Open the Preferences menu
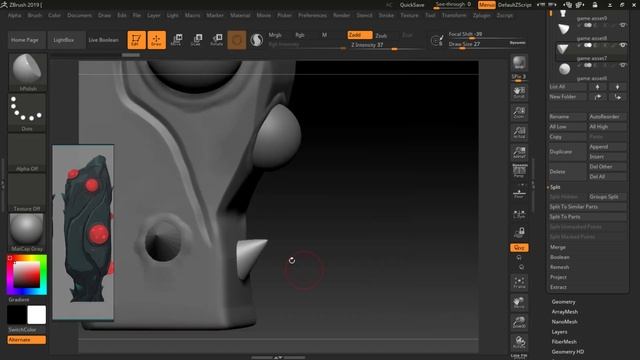The image size is (640, 360). pyautogui.click(x=312, y=15)
